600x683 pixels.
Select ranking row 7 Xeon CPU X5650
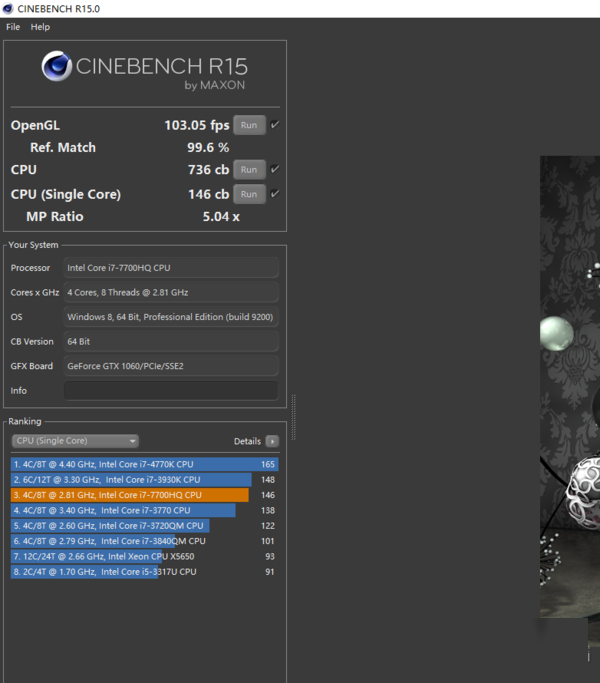pos(145,556)
